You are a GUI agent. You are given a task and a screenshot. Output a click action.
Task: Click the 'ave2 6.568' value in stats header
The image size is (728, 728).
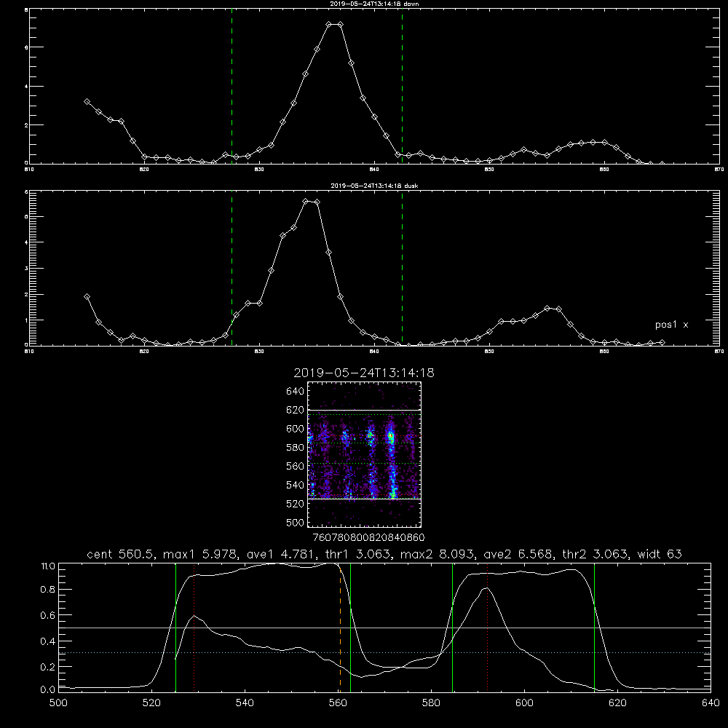coord(518,554)
